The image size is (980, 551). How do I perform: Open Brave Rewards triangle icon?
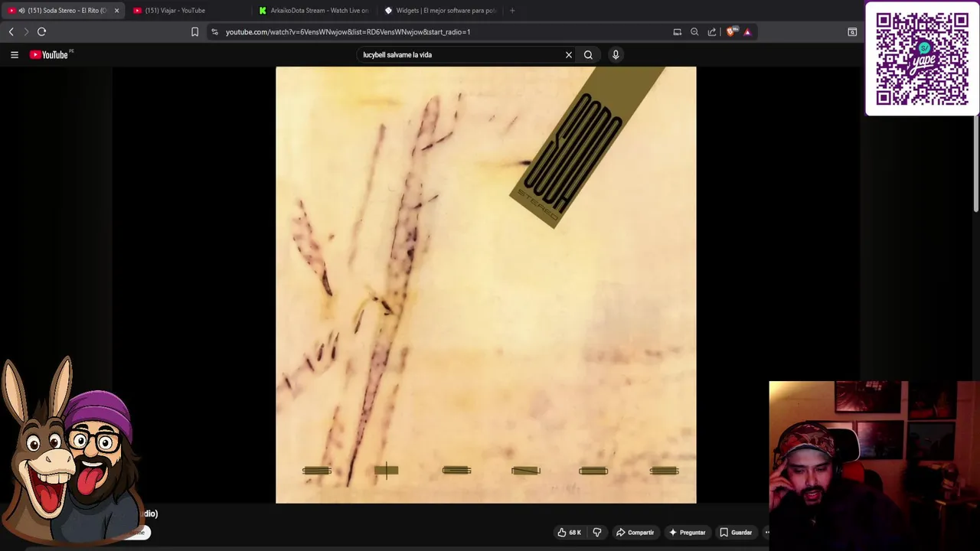pyautogui.click(x=748, y=31)
